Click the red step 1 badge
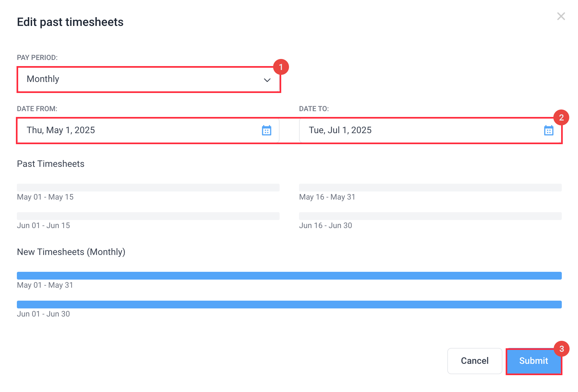Viewport: 578px width, 392px height. point(281,67)
